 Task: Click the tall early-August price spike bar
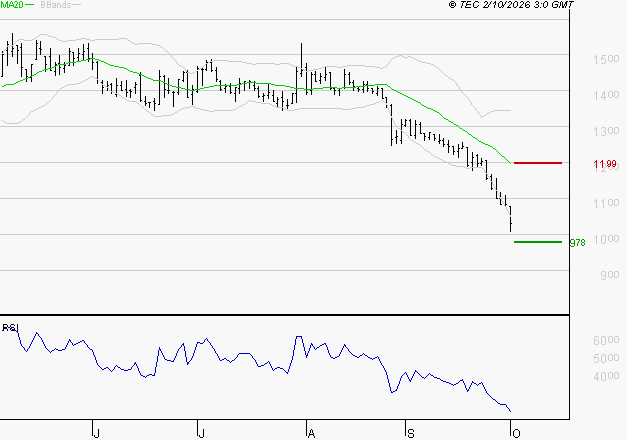pos(301,60)
